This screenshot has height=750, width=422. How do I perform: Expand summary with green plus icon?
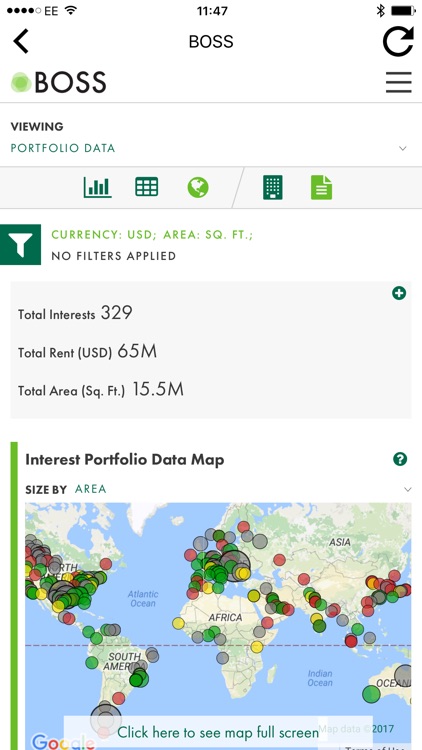tap(399, 293)
